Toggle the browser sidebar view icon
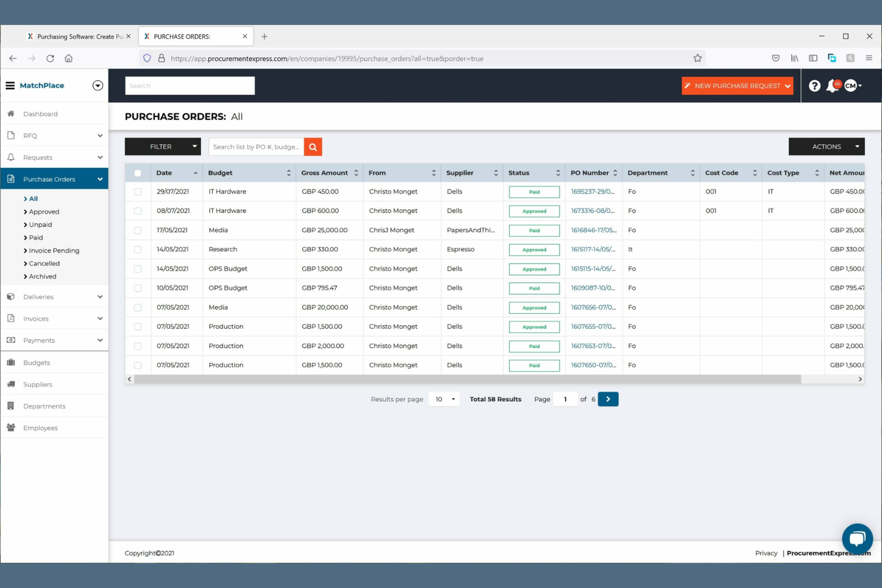 point(813,58)
